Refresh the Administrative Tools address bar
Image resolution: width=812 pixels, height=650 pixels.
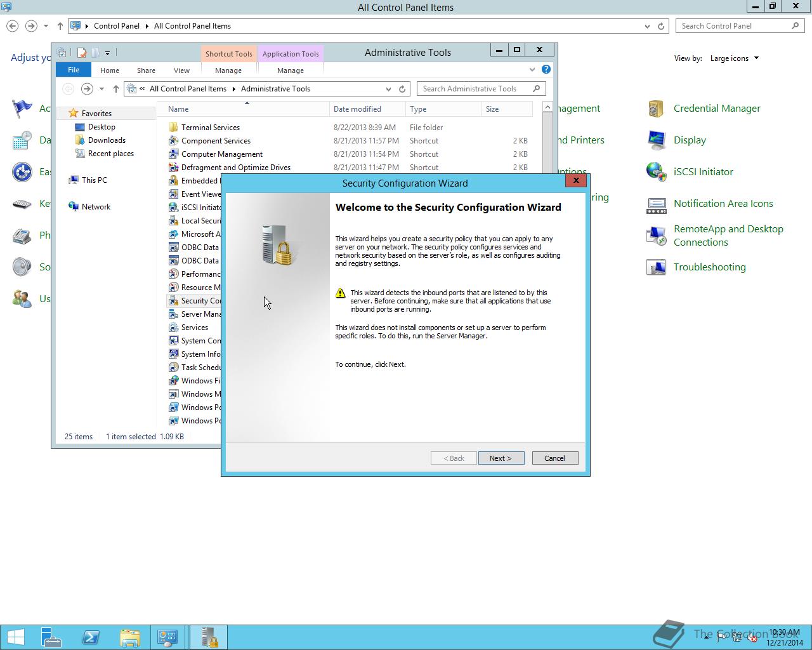tap(402, 89)
